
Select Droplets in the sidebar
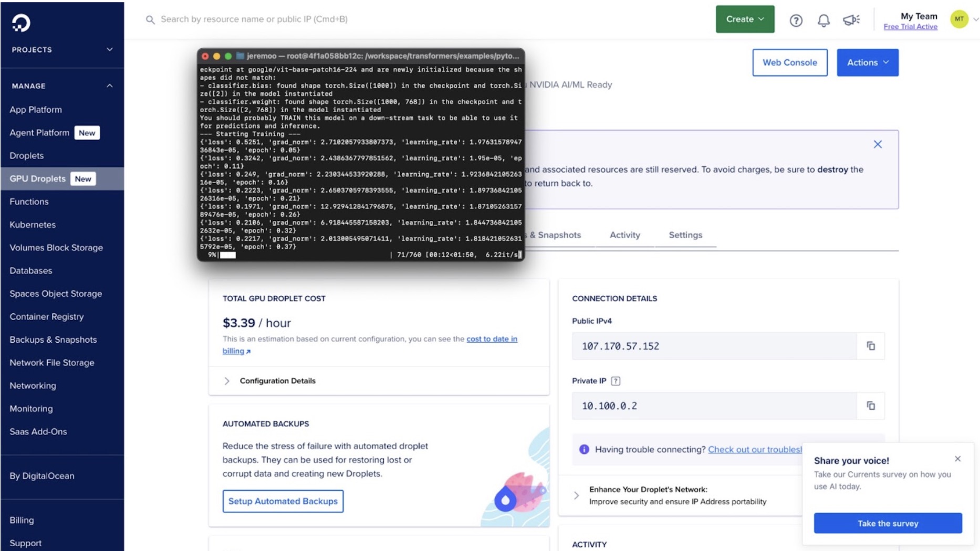[27, 156]
